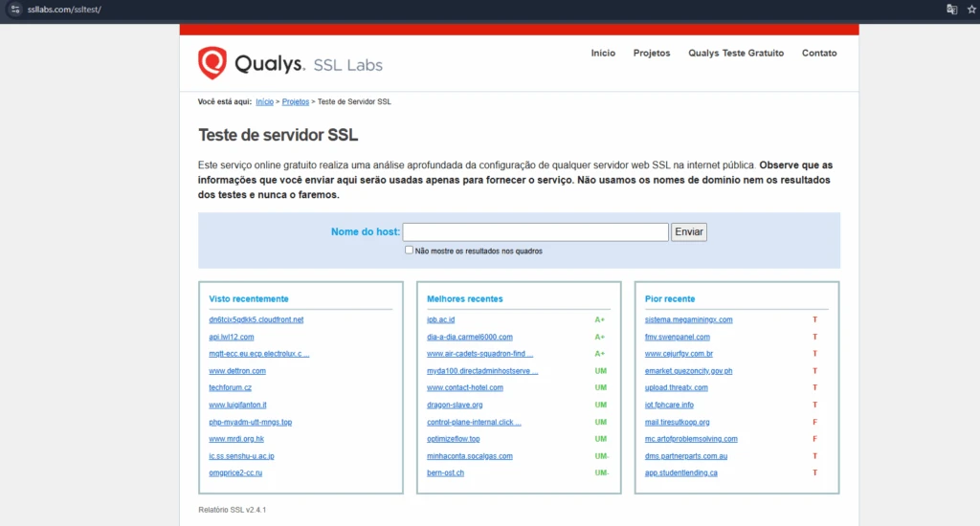Image resolution: width=980 pixels, height=526 pixels.
Task: Click the translate page icon
Action: pyautogui.click(x=951, y=9)
